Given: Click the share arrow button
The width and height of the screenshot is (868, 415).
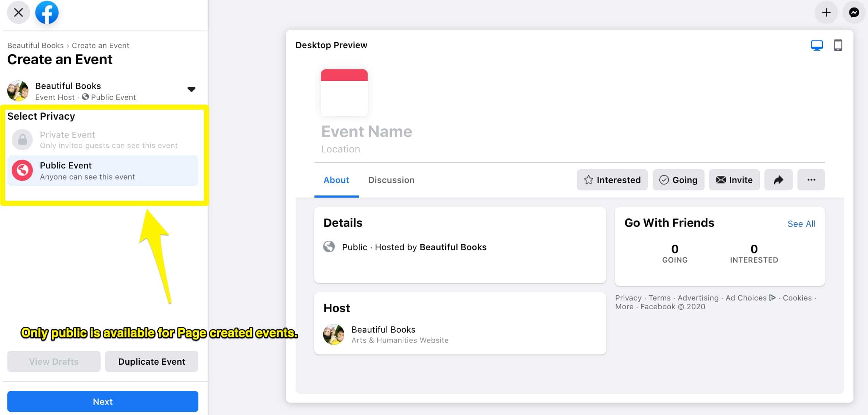Looking at the screenshot, I should (x=778, y=180).
